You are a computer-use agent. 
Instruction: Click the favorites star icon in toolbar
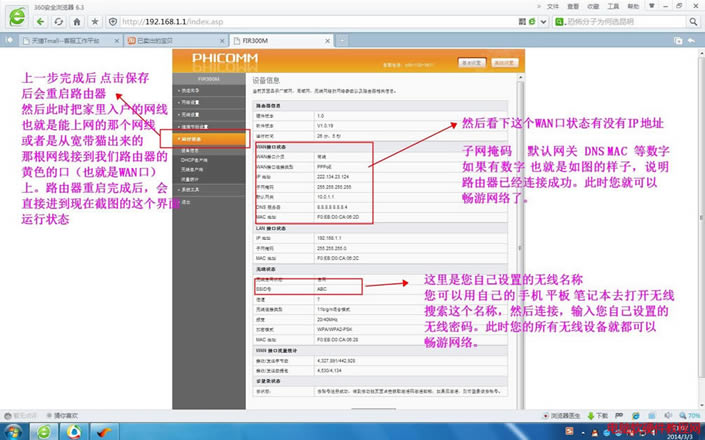pyautogui.click(x=94, y=21)
